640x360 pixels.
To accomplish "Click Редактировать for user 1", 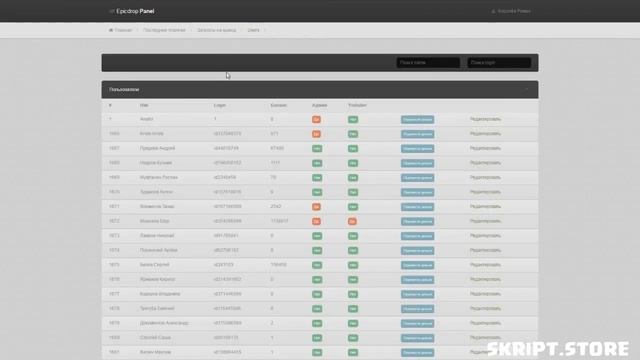I will 485,119.
